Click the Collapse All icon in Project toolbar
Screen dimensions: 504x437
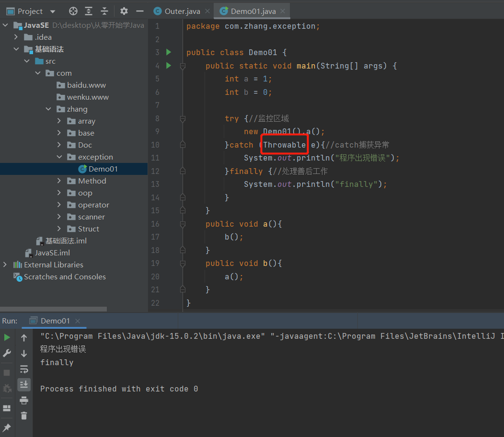[104, 11]
